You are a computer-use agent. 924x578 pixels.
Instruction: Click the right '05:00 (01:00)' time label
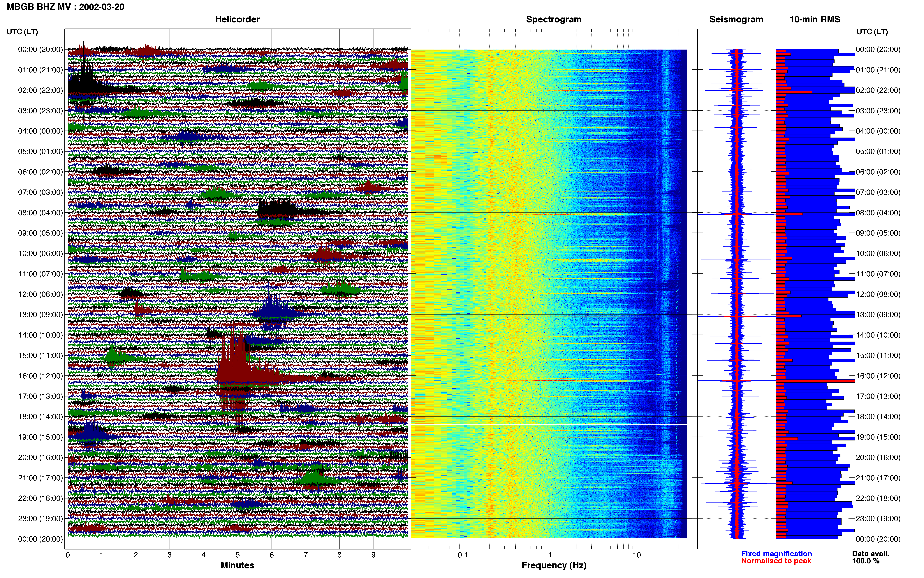point(878,151)
